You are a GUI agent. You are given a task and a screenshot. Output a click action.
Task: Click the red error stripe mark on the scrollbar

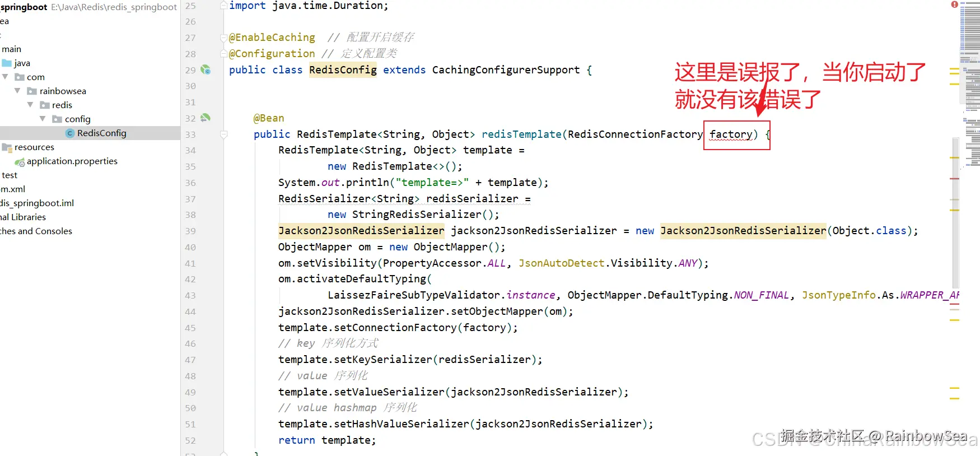point(954,179)
